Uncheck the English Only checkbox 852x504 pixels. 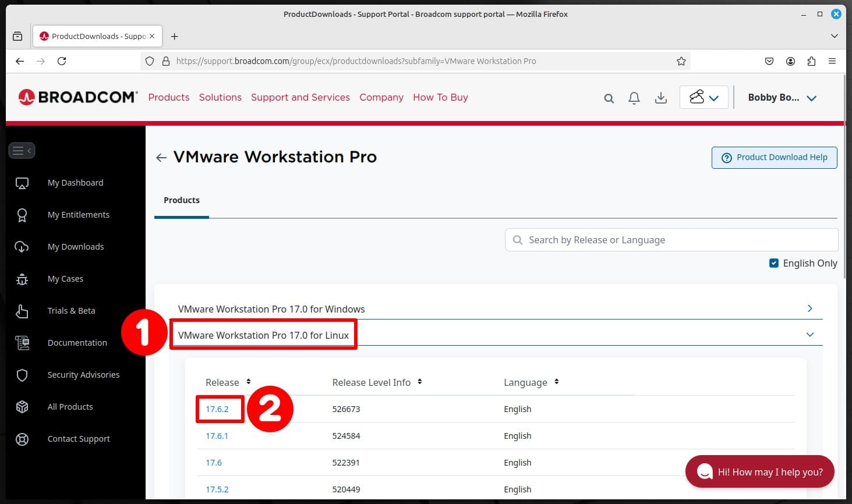tap(774, 263)
